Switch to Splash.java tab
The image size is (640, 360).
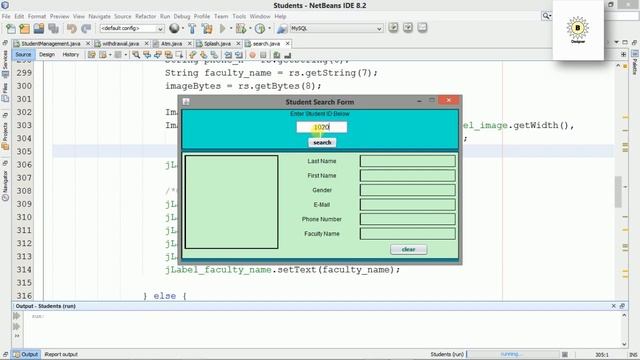pyautogui.click(x=218, y=43)
